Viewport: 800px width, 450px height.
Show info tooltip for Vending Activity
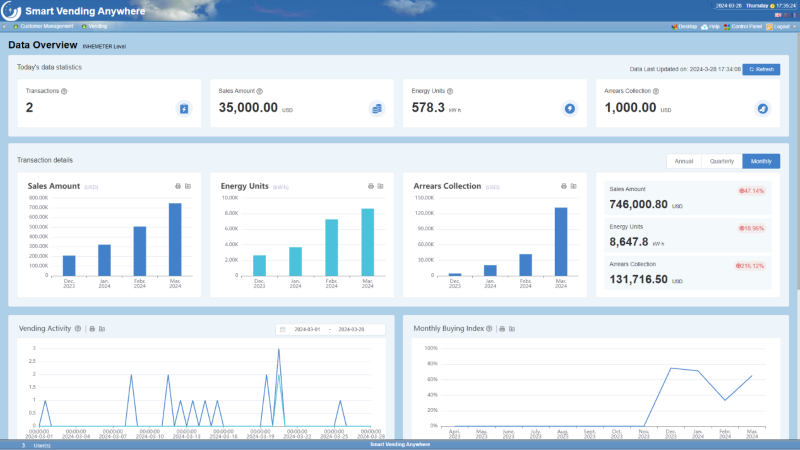pos(78,329)
